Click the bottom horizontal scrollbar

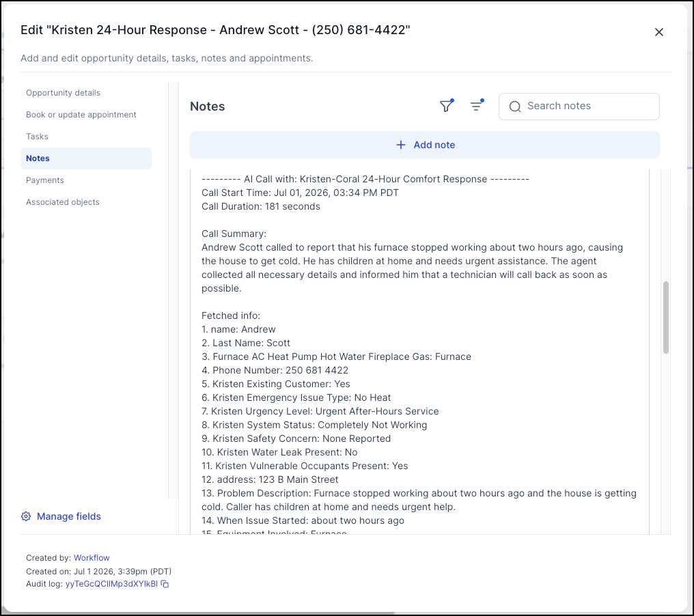[x=199, y=613]
